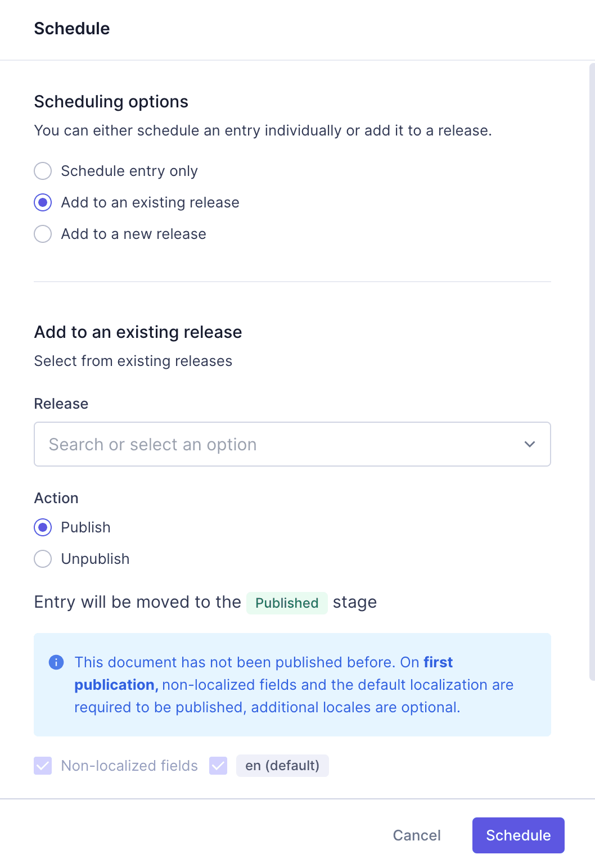Choose Add to an existing release option
Viewport: 595px width, 868px height.
(43, 202)
